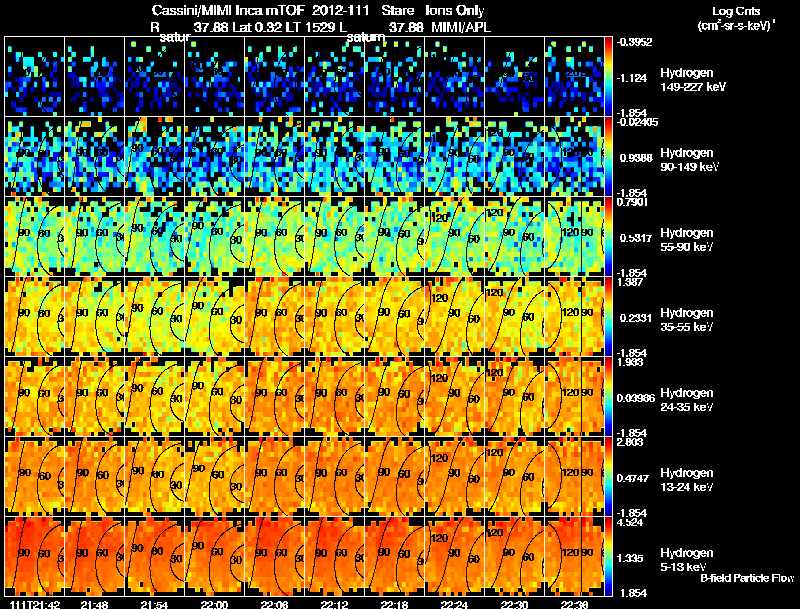This screenshot has width=800, height=609.
Task: Select the 'Hydrogen 90-149 keV' row label
Action: 690,160
